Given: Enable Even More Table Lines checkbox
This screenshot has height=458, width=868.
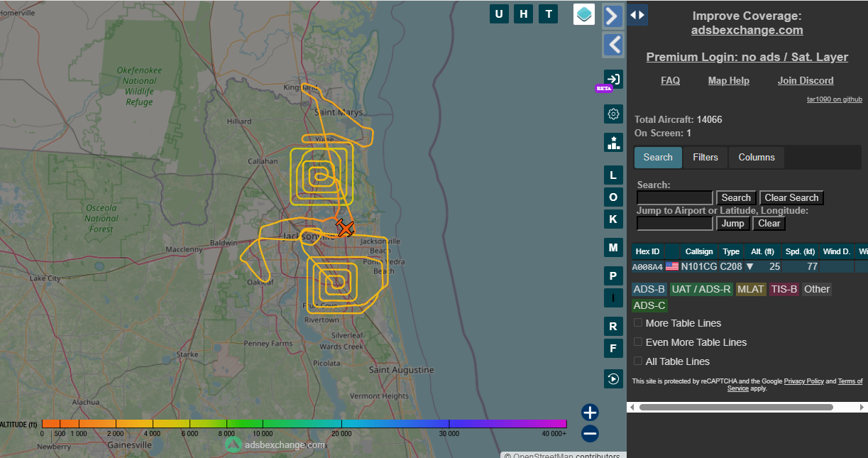Looking at the screenshot, I should (638, 342).
